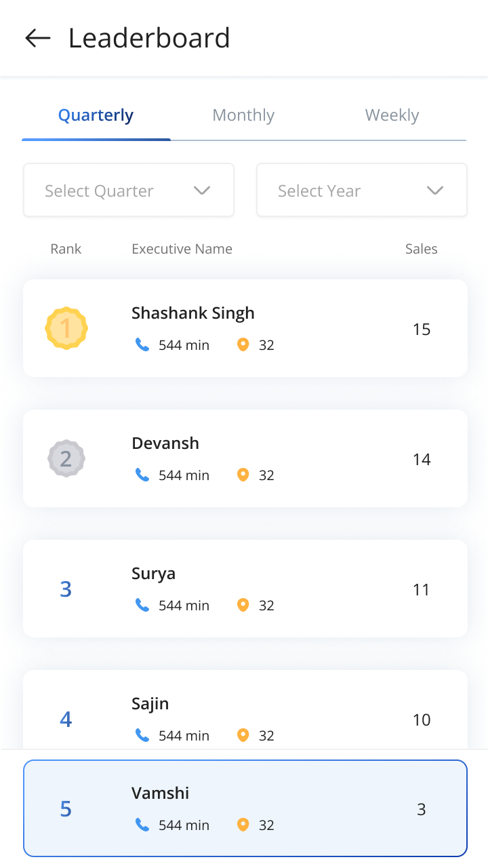Select the Quarterly tab

point(96,115)
